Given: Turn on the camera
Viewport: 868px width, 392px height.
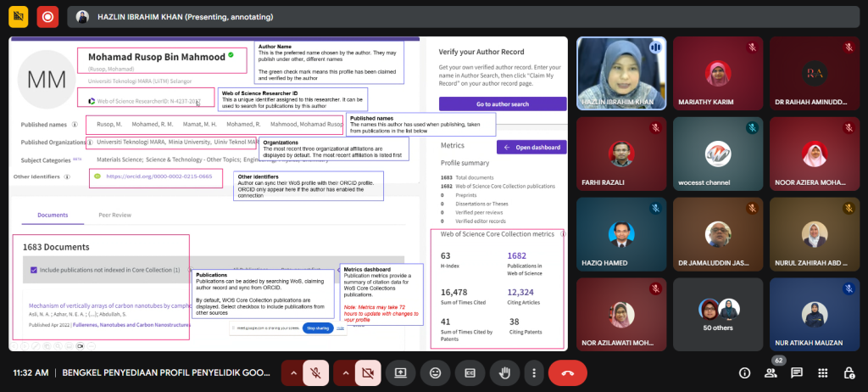Looking at the screenshot, I should (367, 372).
